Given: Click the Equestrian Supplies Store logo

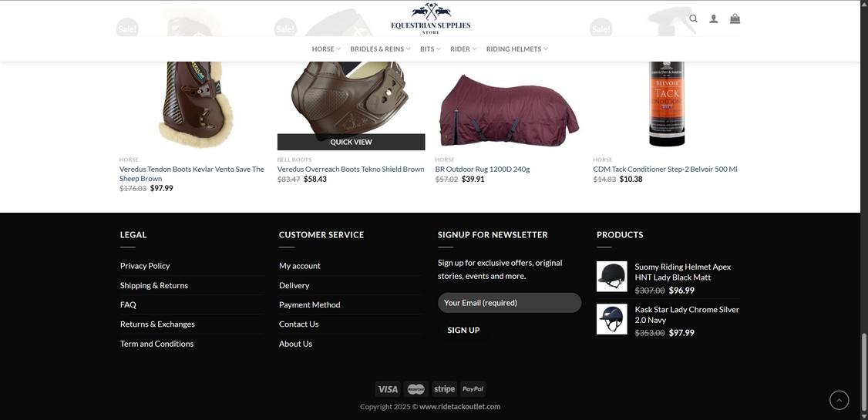Looking at the screenshot, I should [430, 18].
